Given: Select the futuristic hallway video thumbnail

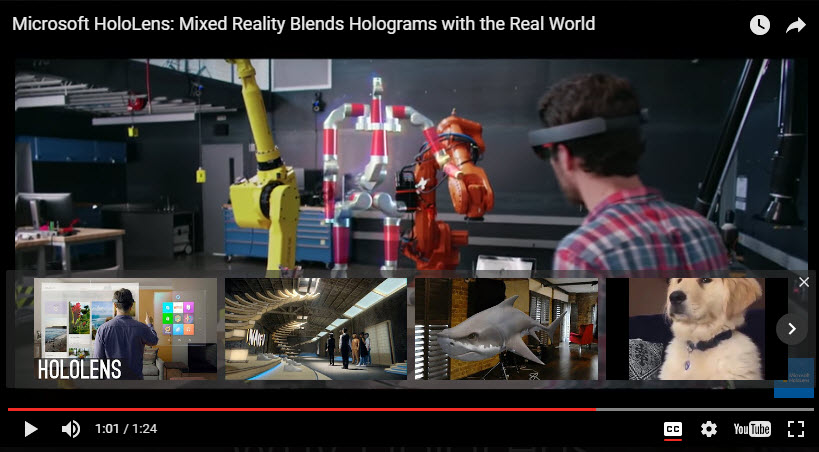Looking at the screenshot, I should [x=315, y=328].
